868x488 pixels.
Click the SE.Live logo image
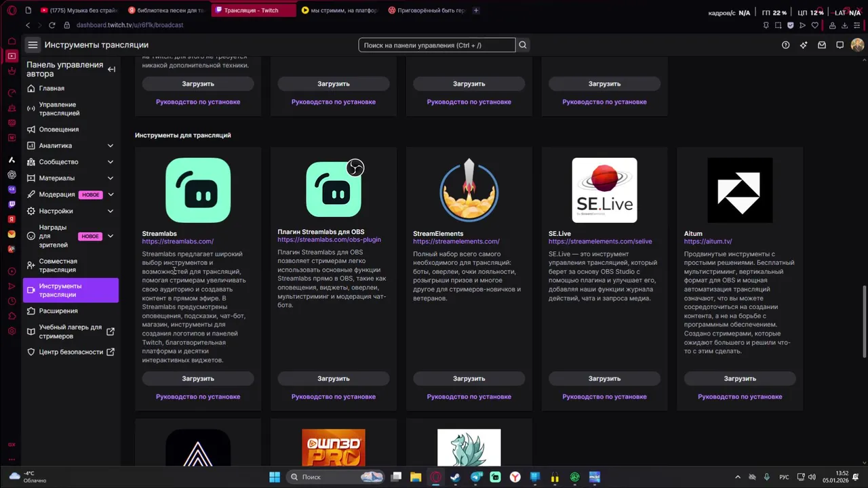point(604,190)
